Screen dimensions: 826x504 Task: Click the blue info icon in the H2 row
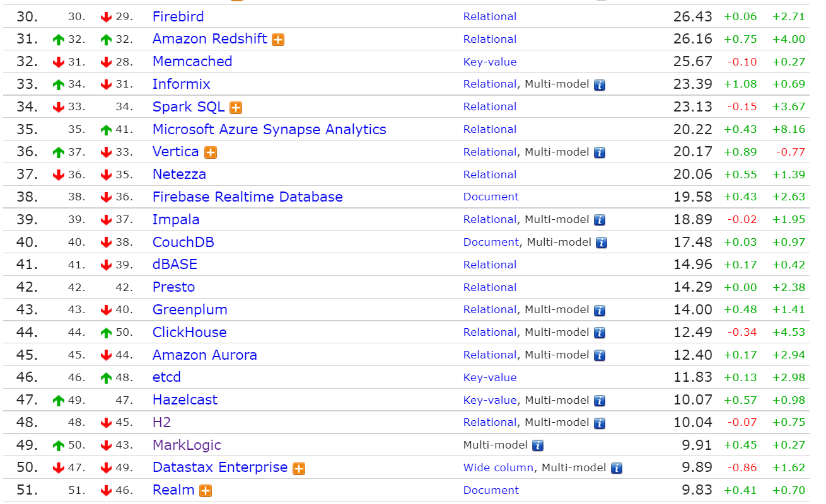(x=600, y=423)
